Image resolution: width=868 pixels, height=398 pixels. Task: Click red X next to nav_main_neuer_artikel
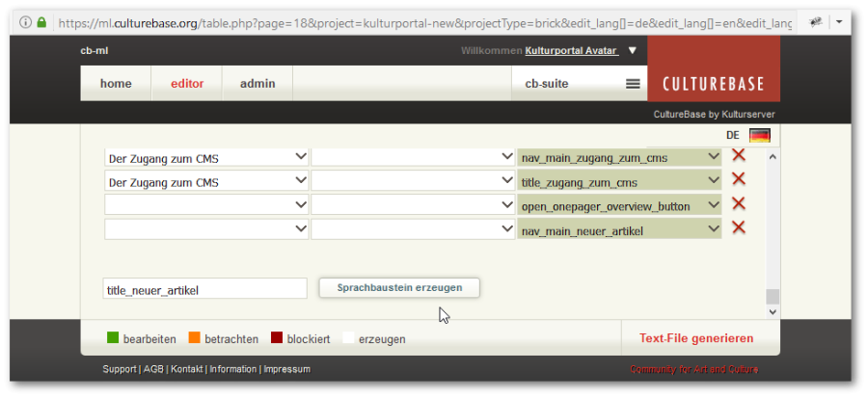coord(738,228)
